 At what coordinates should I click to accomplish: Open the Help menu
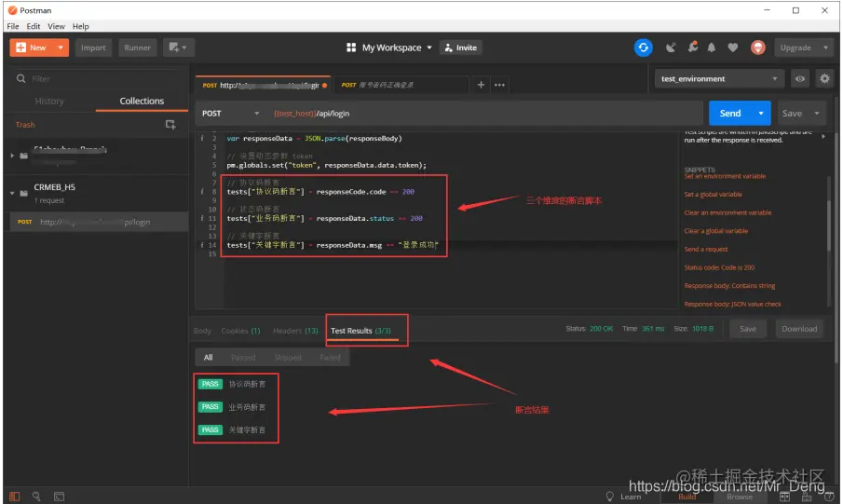(81, 26)
